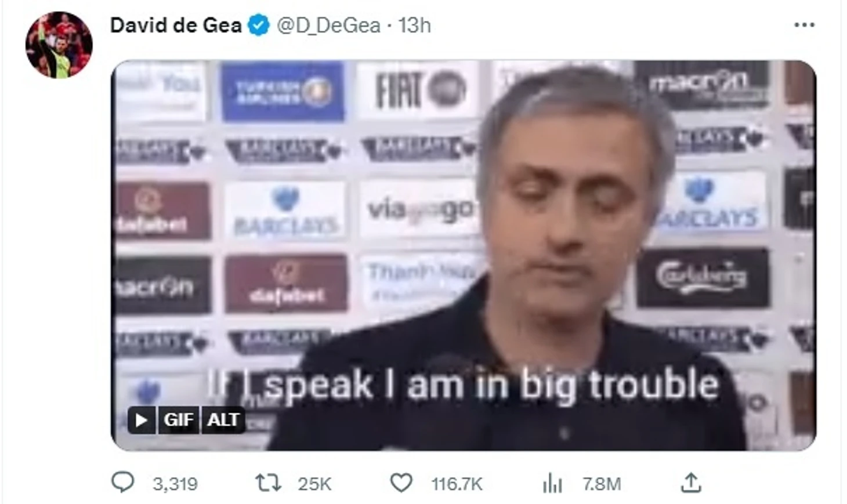Open the @D_DeGea handle link
Viewport: 847px width, 504px height.
pos(328,26)
